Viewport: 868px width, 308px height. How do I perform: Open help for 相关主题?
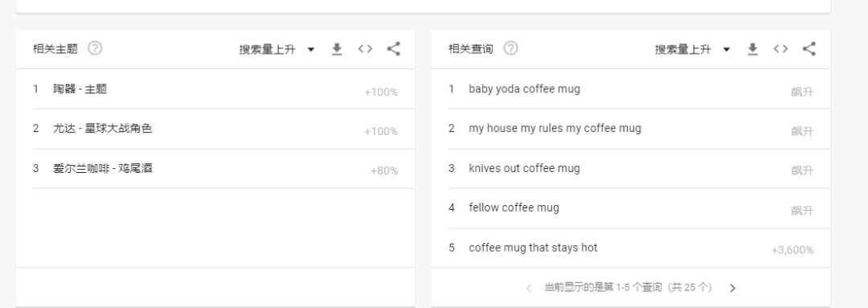click(95, 49)
